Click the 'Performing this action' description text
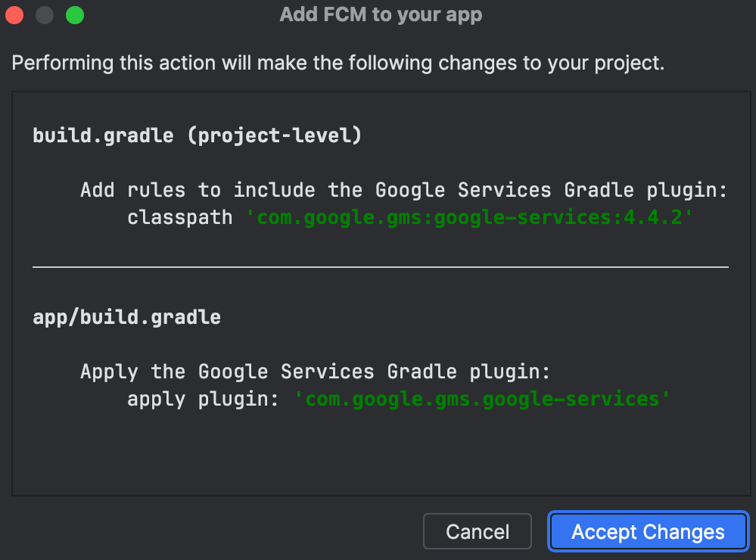 pyautogui.click(x=338, y=63)
